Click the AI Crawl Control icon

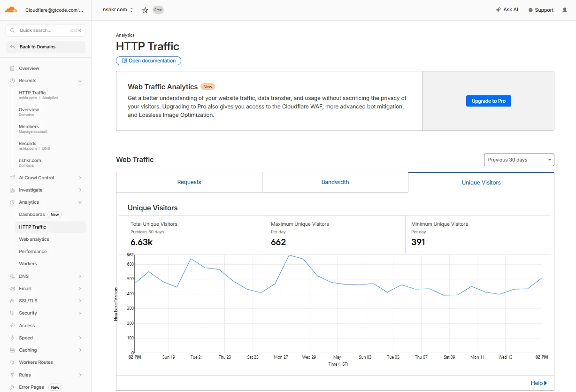[12, 178]
